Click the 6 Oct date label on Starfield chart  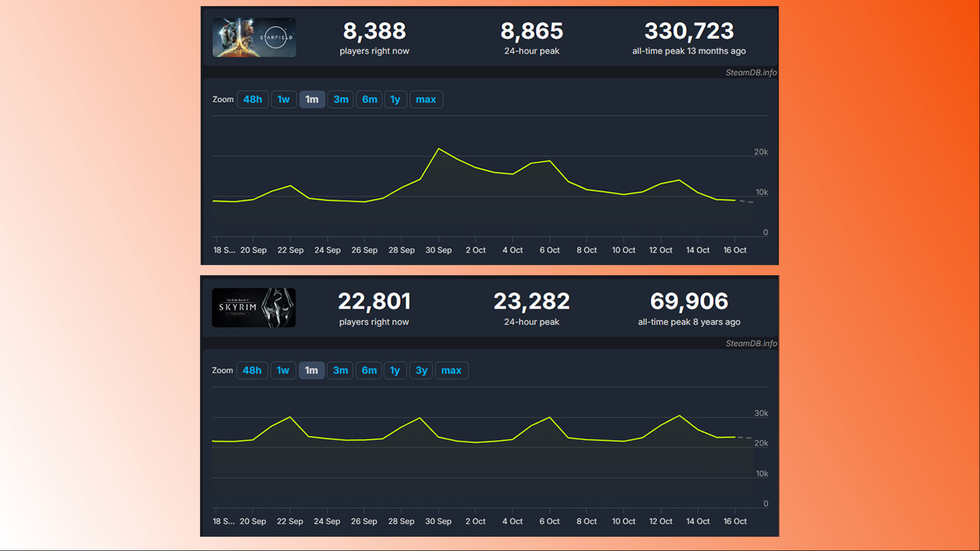click(550, 250)
